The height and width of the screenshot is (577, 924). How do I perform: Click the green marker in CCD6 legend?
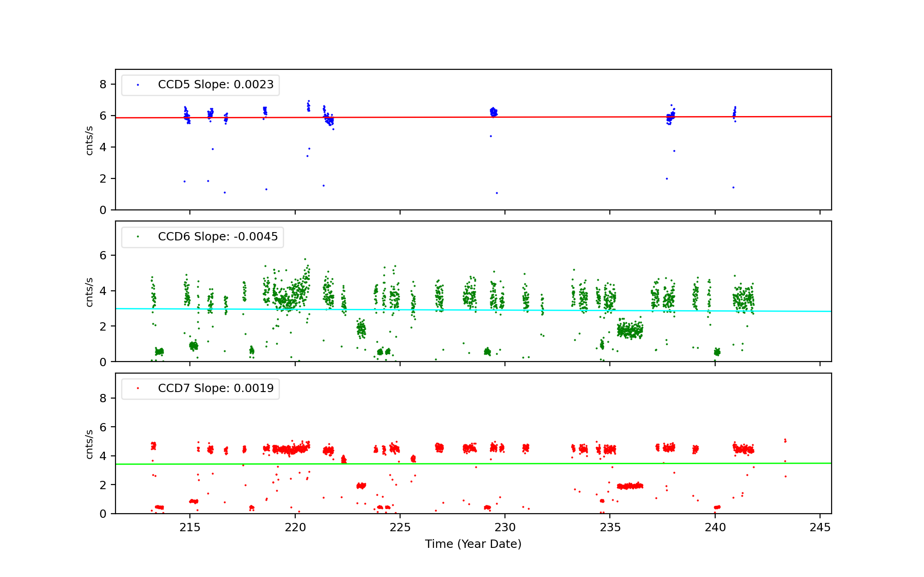[138, 237]
